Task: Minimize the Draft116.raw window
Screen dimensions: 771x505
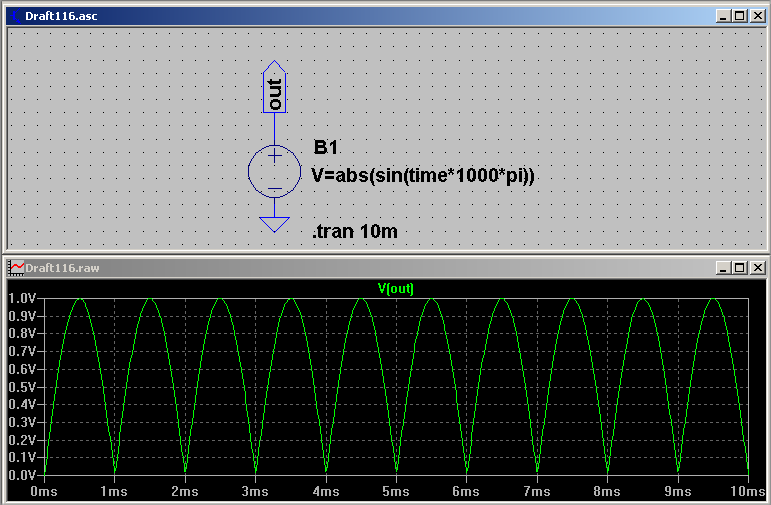Action: (x=722, y=267)
